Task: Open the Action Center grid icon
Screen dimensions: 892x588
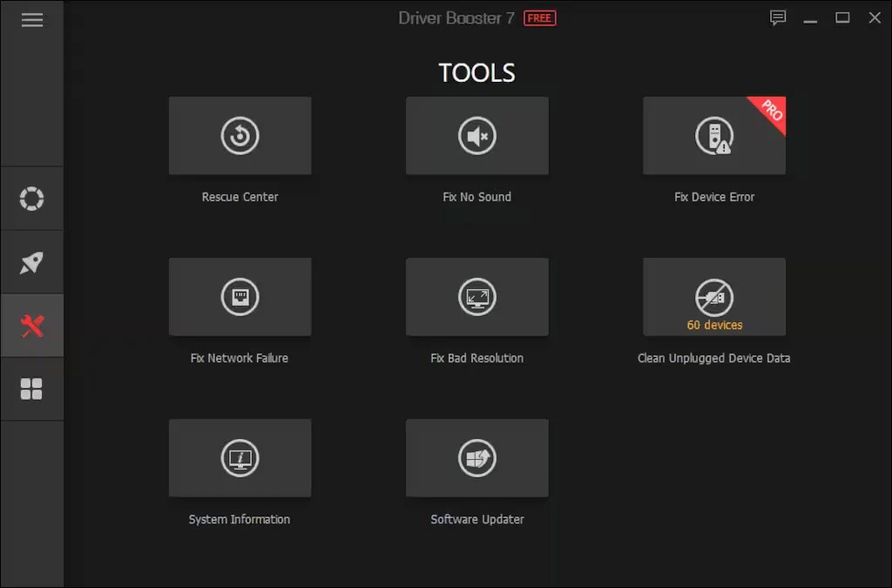Action: (32, 389)
